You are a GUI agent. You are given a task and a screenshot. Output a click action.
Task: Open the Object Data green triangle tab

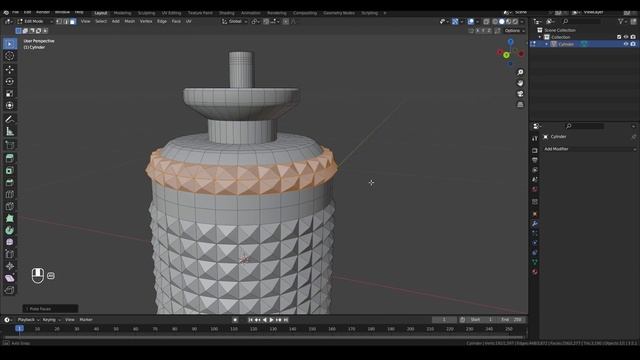pos(535,262)
